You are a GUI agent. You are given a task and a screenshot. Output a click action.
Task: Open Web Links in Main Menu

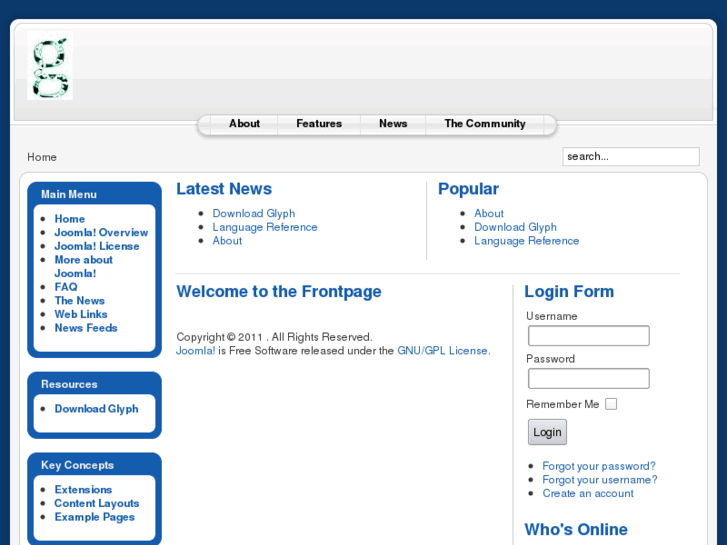point(81,314)
